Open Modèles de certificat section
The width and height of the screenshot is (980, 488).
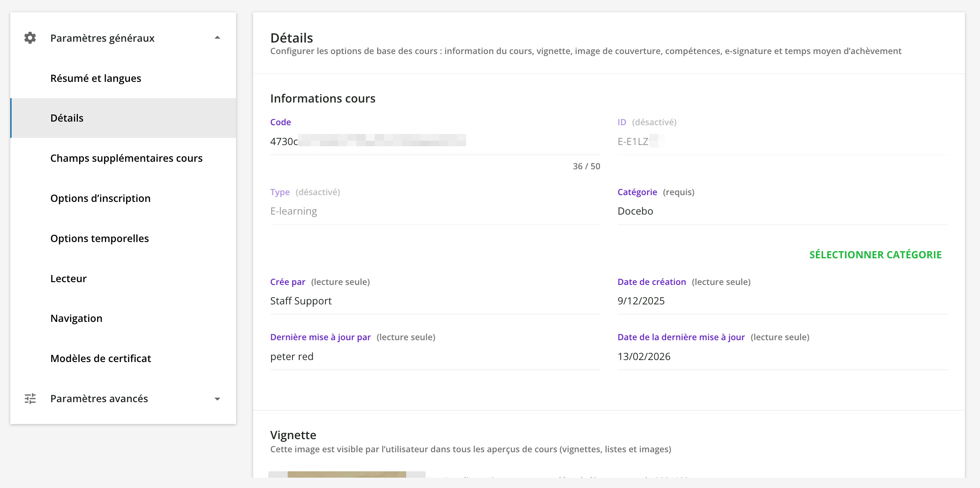tap(101, 358)
